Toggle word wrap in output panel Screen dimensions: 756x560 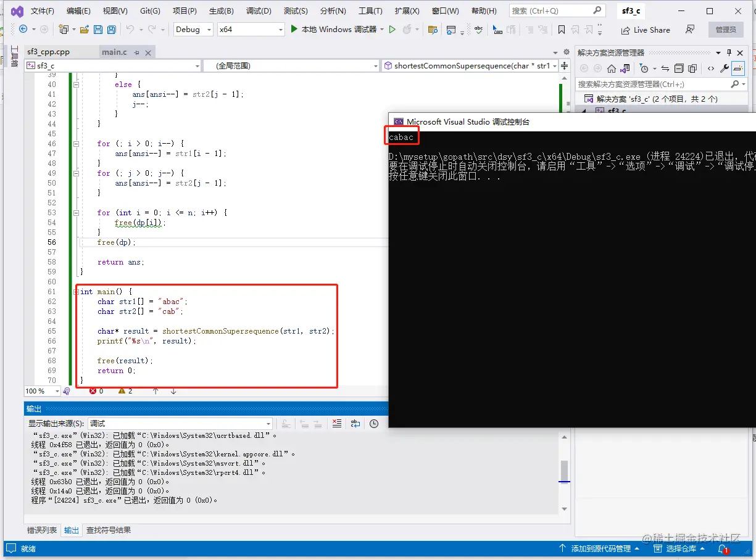355,423
